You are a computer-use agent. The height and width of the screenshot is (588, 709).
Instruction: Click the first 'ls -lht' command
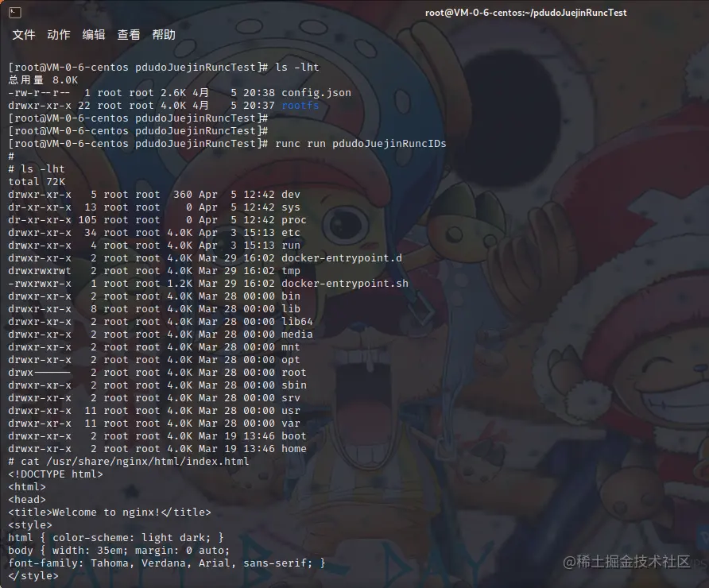click(x=297, y=67)
